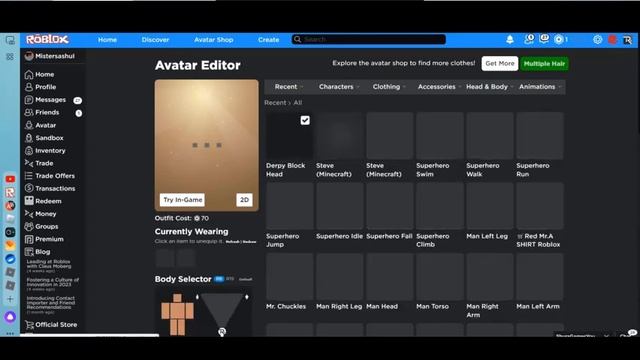Click the Roblox icon in the left dock
640x360 pixels.
point(10,192)
